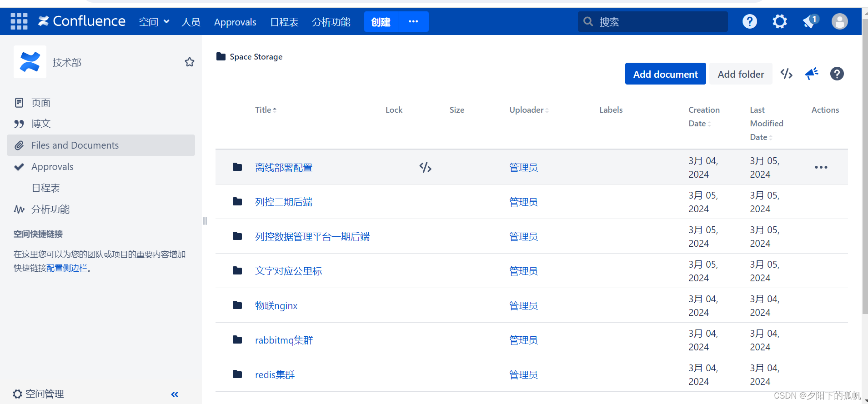
Task: Open the app switcher grid icon
Action: [19, 21]
